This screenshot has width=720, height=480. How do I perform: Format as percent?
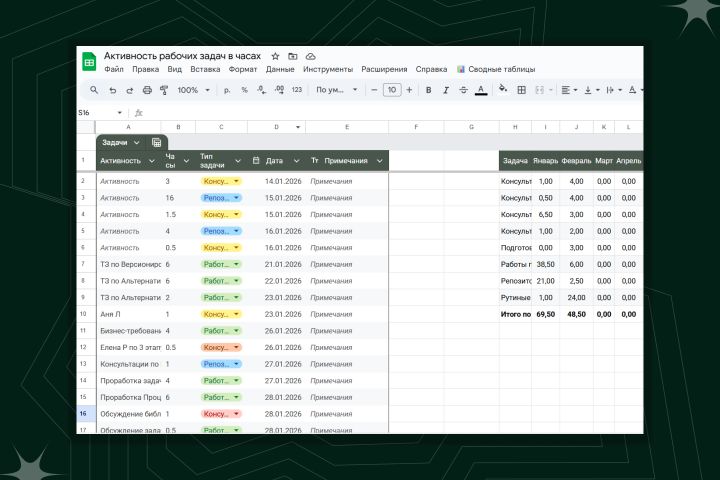pos(244,90)
